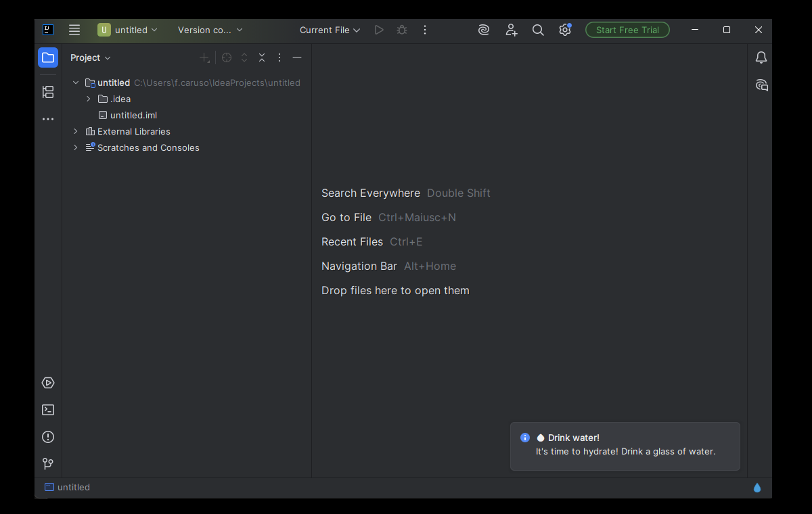Open the Structure tool window icon
Image resolution: width=812 pixels, height=514 pixels.
(x=48, y=92)
